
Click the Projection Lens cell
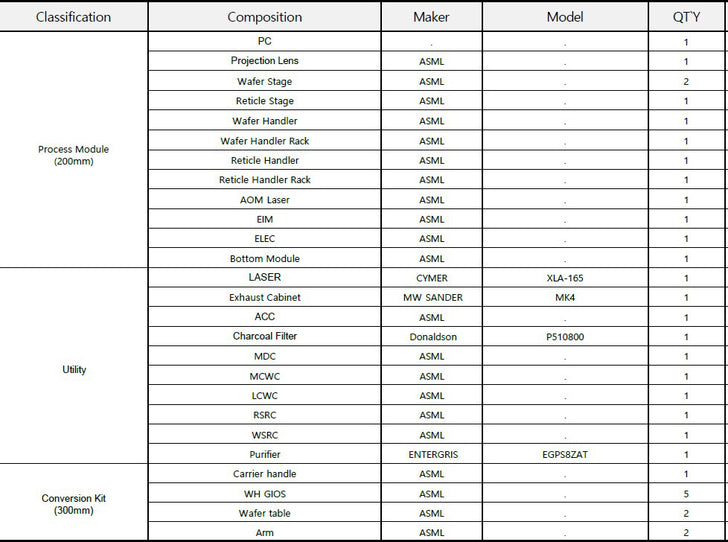[265, 61]
